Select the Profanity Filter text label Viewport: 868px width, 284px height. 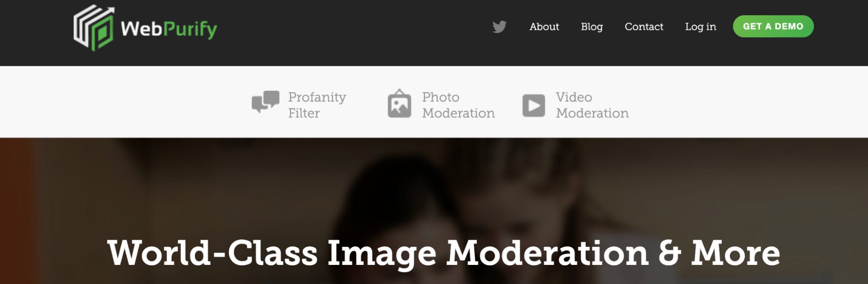coord(317,105)
